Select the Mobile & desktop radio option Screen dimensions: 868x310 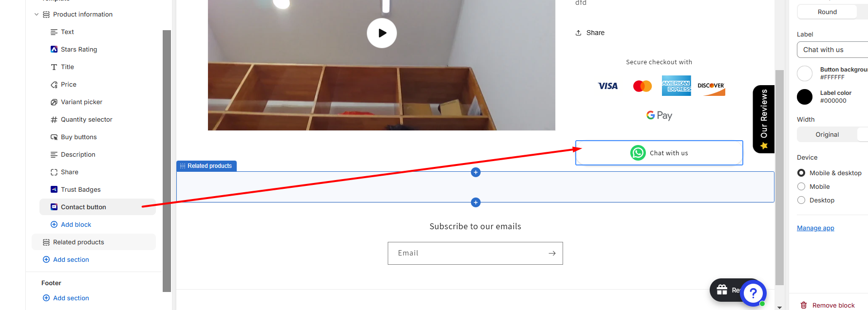[x=801, y=173]
